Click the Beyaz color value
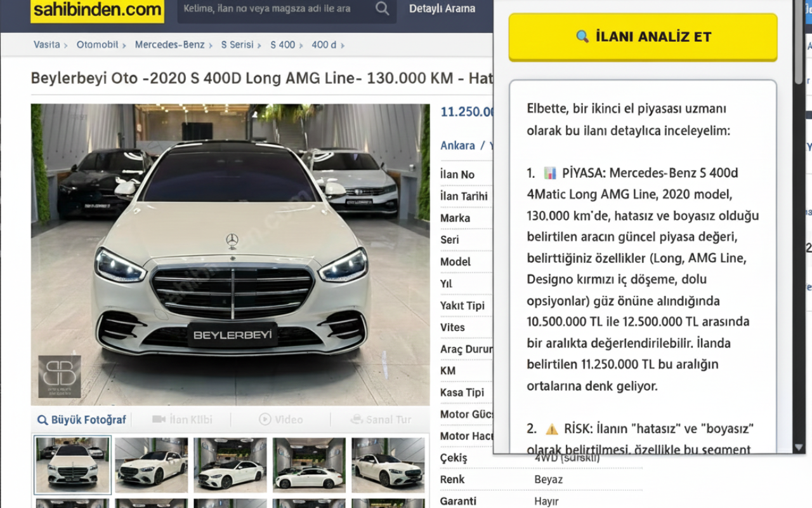The image size is (812, 508). pyautogui.click(x=549, y=479)
